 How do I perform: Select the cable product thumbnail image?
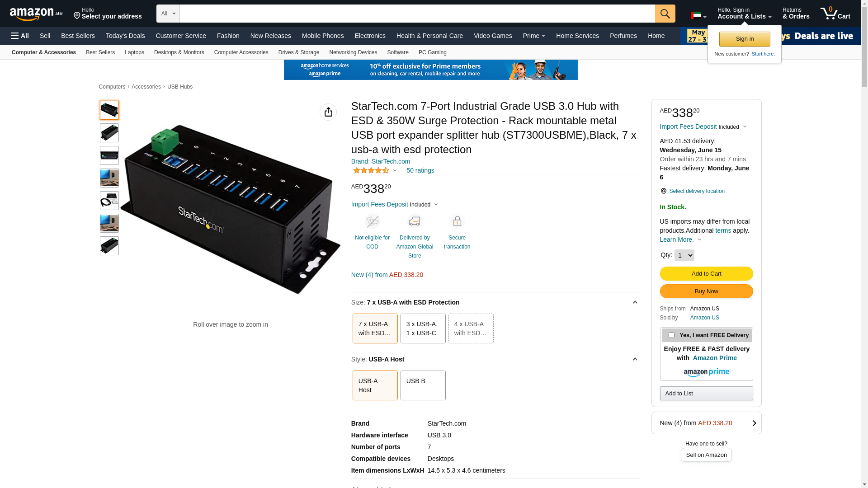109,201
